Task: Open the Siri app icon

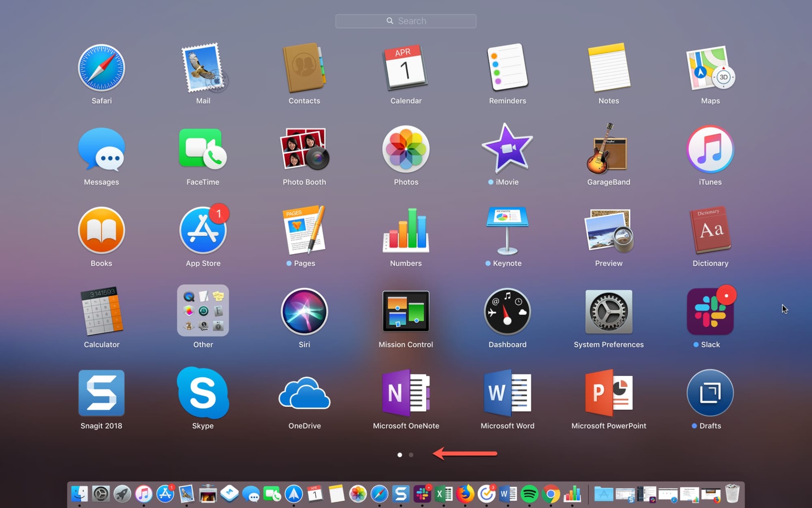Action: coord(304,312)
